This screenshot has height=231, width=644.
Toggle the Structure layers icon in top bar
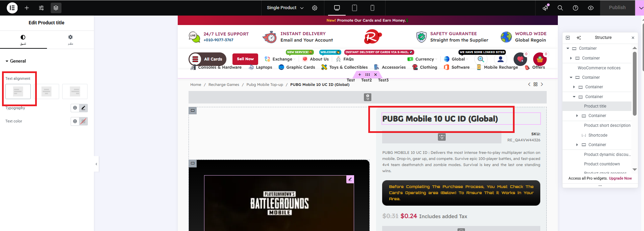pos(56,8)
